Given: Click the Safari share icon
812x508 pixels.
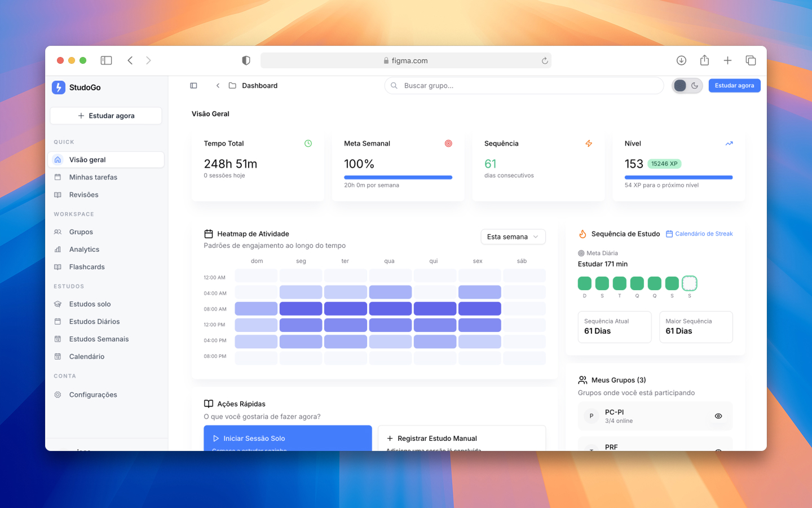Looking at the screenshot, I should pyautogui.click(x=704, y=60).
